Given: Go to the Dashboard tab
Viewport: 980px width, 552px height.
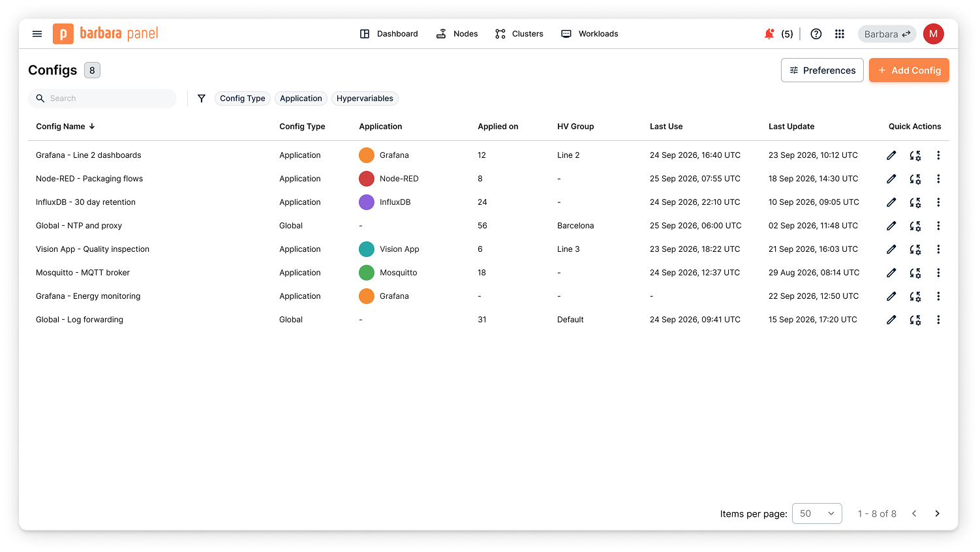Looking at the screenshot, I should click(389, 34).
